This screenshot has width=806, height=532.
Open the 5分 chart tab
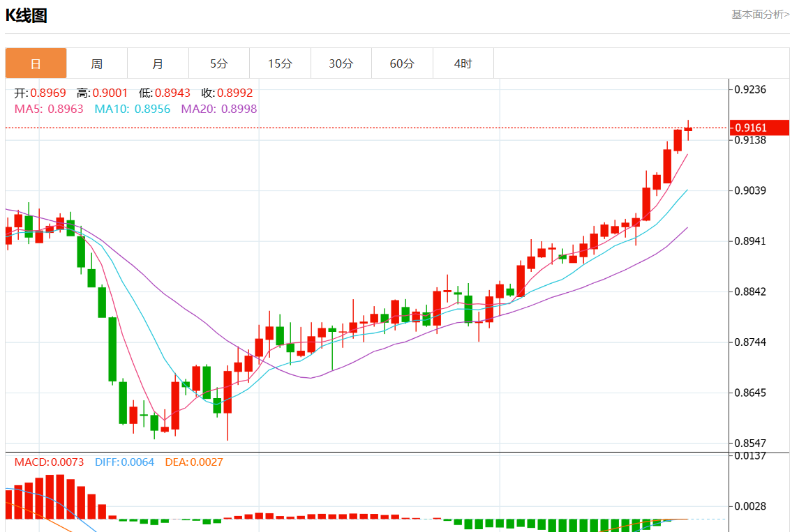219,63
